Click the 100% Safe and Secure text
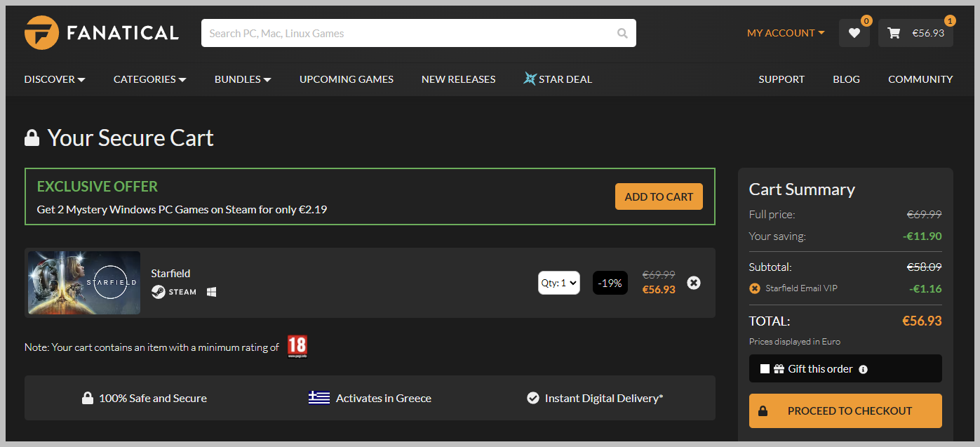 click(x=153, y=398)
